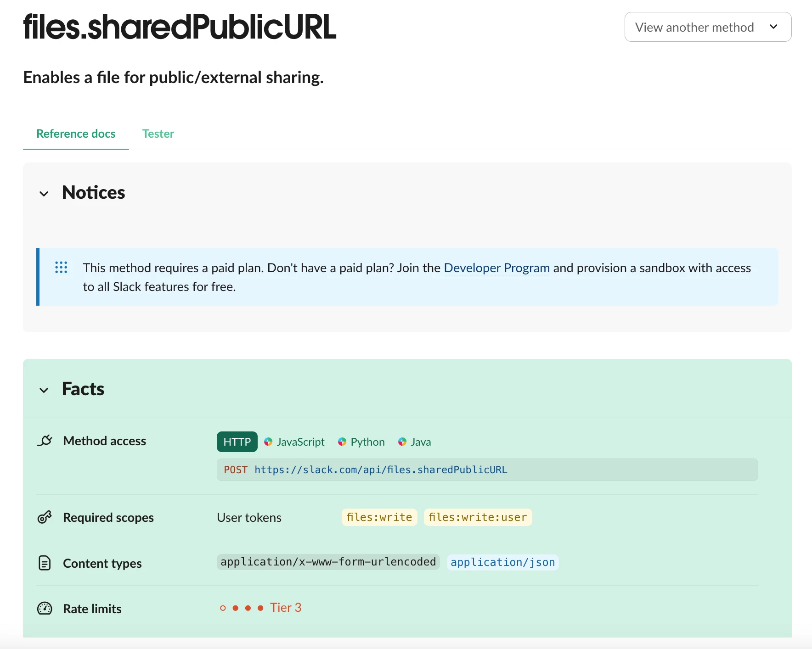Click the Java Slack logo icon
Screen dimensions: 812x649
pos(402,442)
